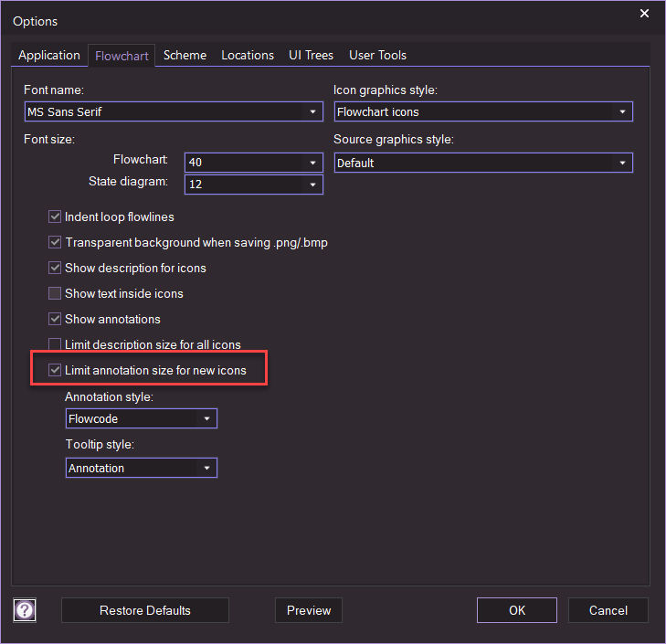Uncheck Limit annotation size for new icons
Image resolution: width=666 pixels, height=644 pixels.
(55, 371)
